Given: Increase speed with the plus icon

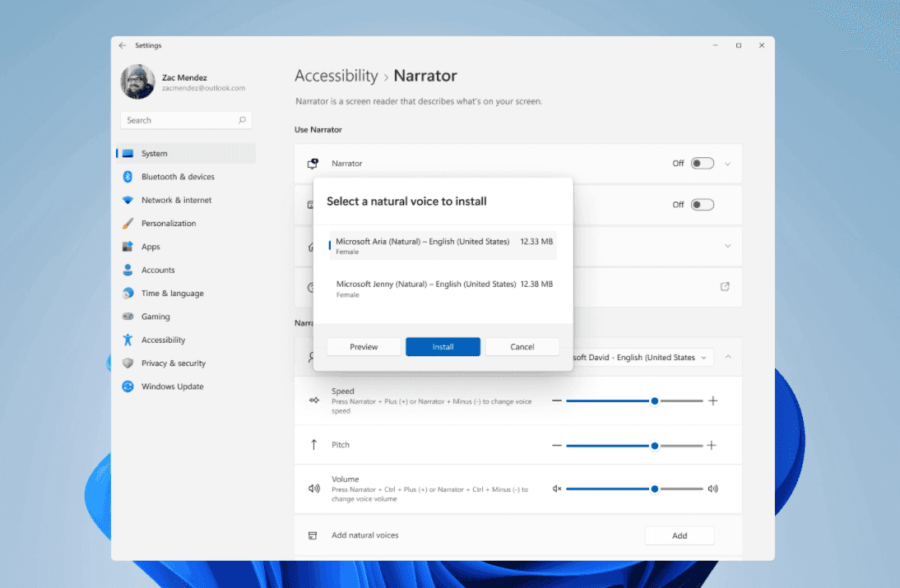Looking at the screenshot, I should (713, 400).
